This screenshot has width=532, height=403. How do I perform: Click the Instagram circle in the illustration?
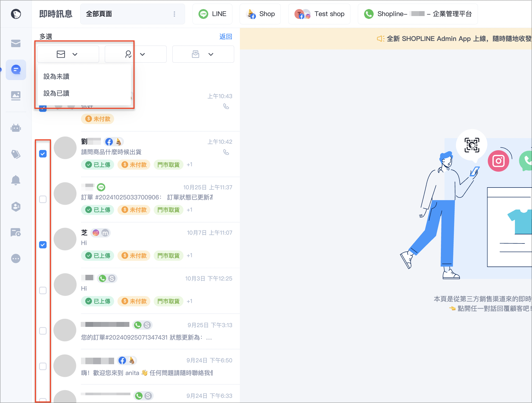tap(498, 161)
